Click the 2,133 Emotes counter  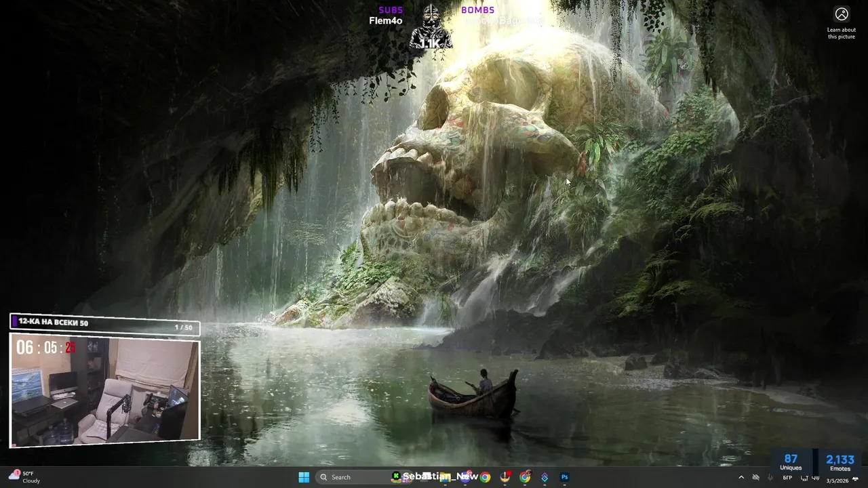pos(840,462)
